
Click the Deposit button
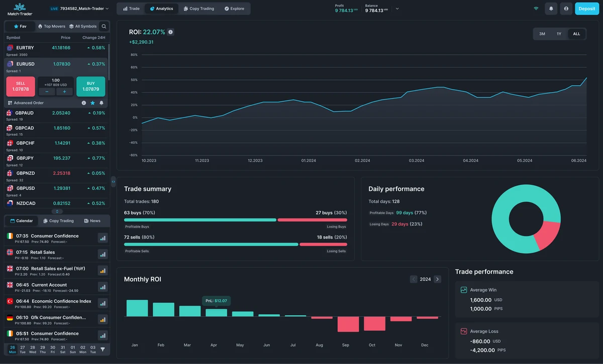click(x=587, y=9)
